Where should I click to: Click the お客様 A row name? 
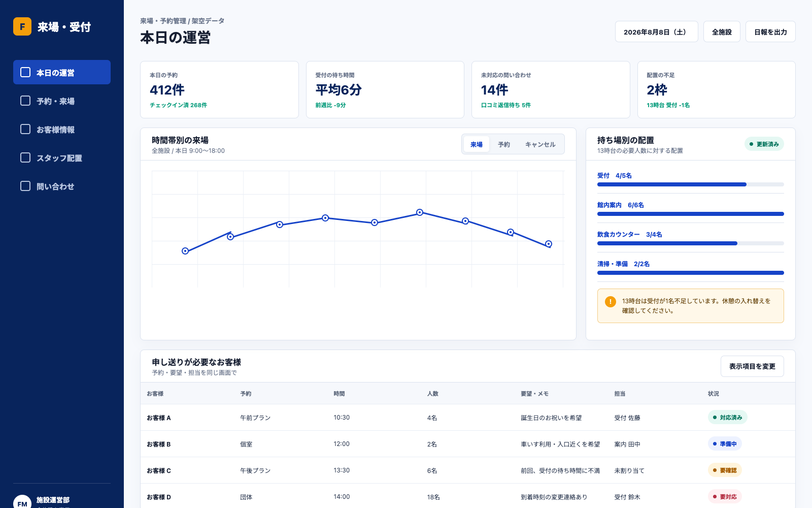click(x=159, y=418)
